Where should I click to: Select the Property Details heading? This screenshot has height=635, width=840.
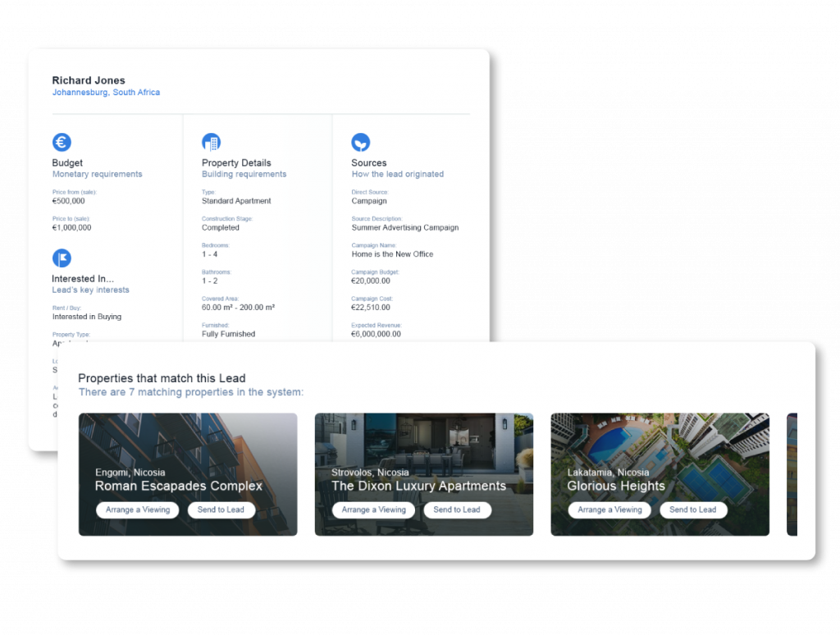coord(236,163)
